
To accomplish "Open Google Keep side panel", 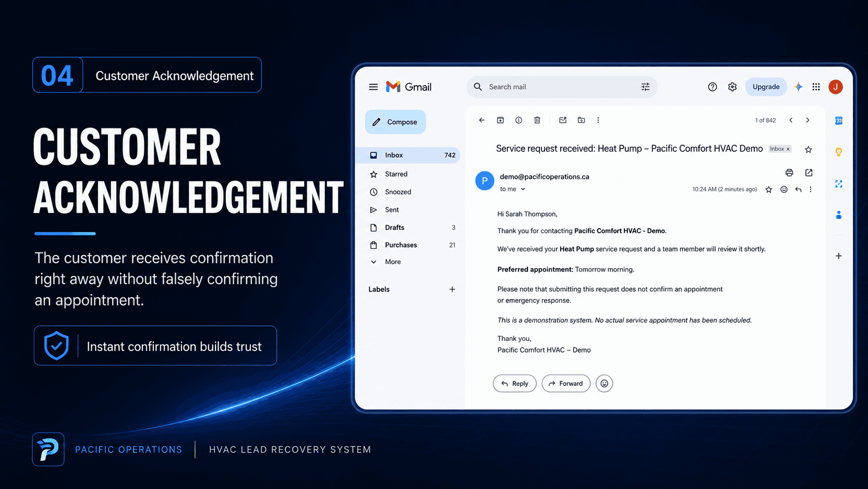I will (x=838, y=152).
